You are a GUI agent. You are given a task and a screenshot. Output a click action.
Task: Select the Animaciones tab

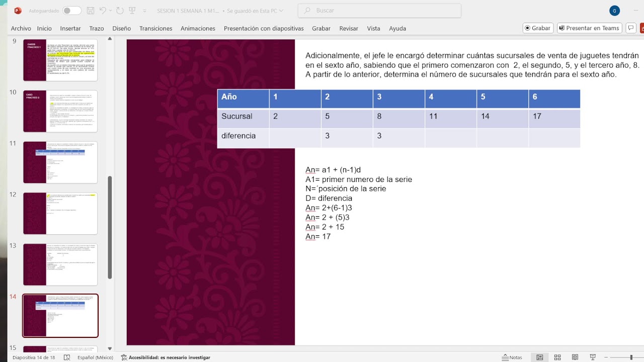(198, 29)
